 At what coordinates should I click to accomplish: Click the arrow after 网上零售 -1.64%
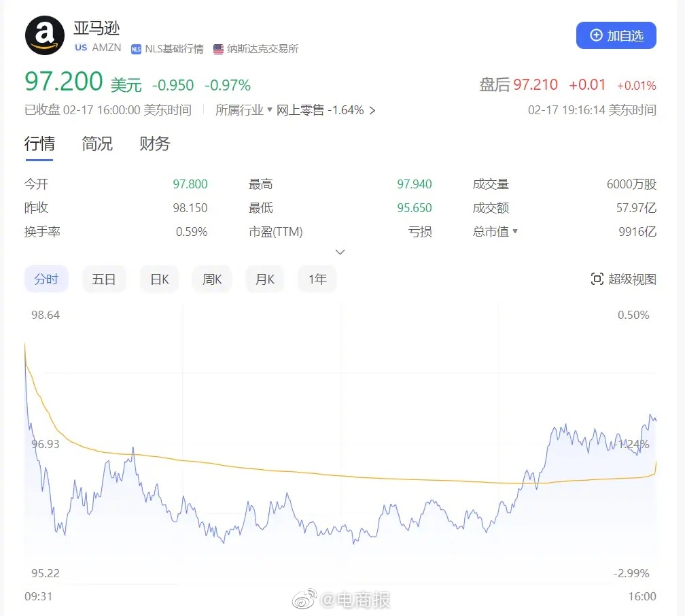(372, 110)
